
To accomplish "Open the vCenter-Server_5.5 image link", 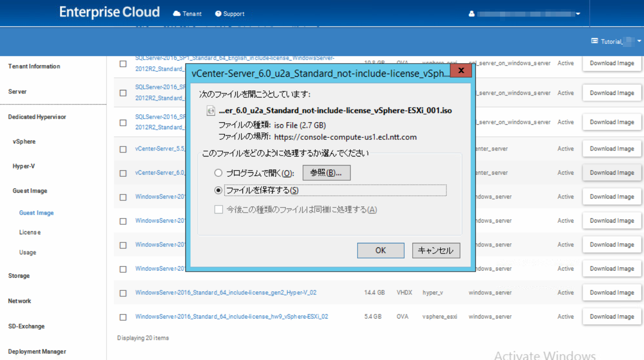I will pyautogui.click(x=161, y=149).
